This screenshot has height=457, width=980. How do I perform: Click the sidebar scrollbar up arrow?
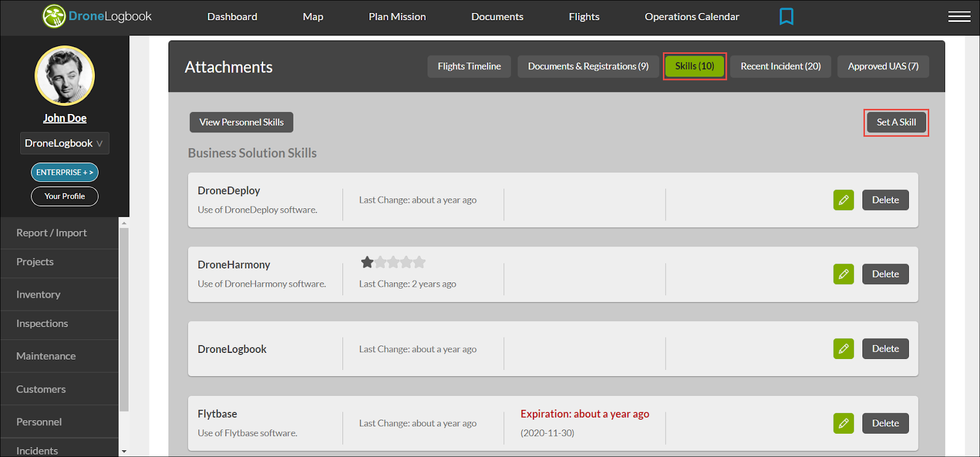point(124,223)
